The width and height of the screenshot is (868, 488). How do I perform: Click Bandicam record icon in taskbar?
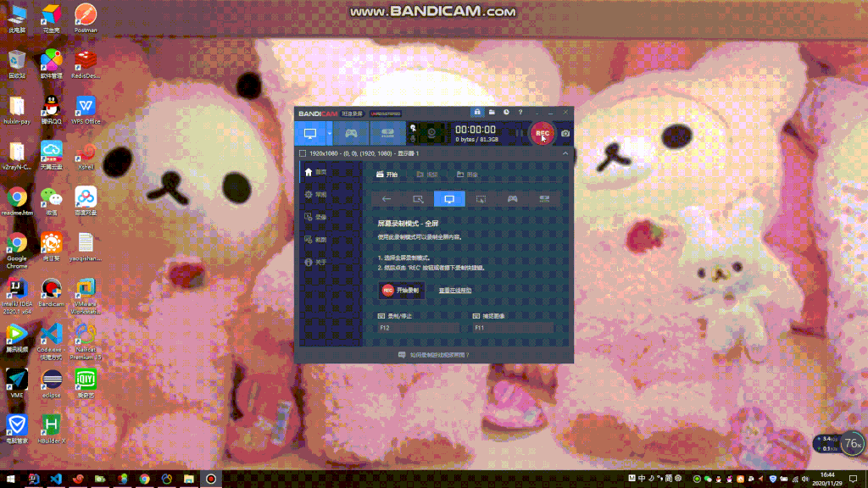click(211, 479)
